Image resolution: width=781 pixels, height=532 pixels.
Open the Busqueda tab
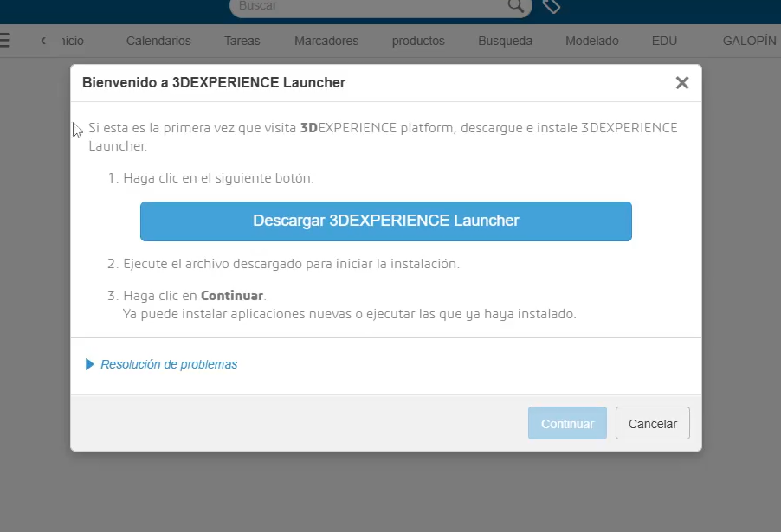coord(505,41)
